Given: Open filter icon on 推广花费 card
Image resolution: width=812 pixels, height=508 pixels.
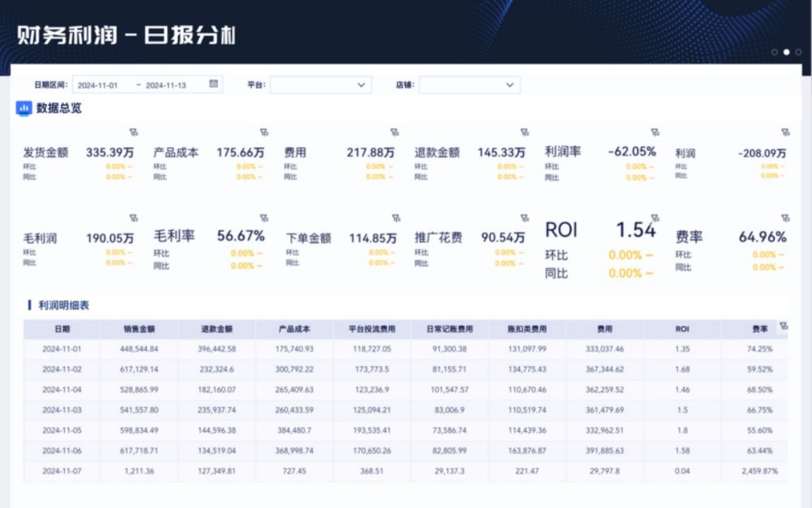Looking at the screenshot, I should tap(524, 218).
